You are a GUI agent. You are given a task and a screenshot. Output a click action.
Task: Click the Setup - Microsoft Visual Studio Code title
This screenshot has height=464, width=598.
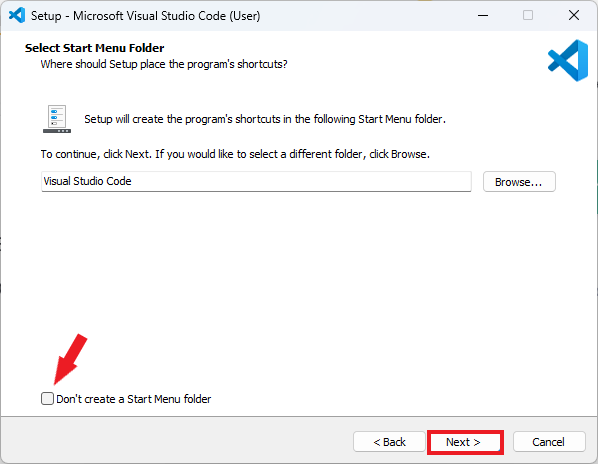[x=145, y=16]
